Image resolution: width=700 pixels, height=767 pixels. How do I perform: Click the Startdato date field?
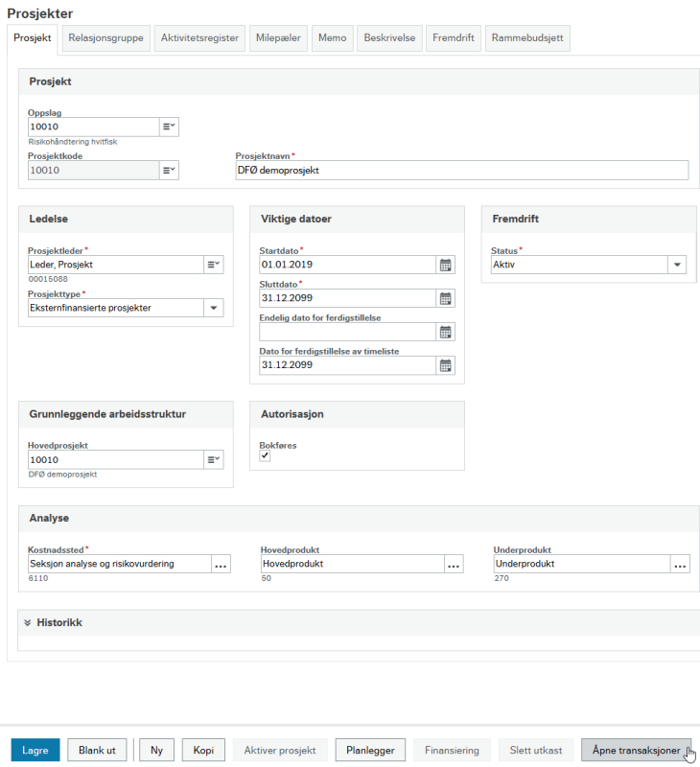point(347,265)
